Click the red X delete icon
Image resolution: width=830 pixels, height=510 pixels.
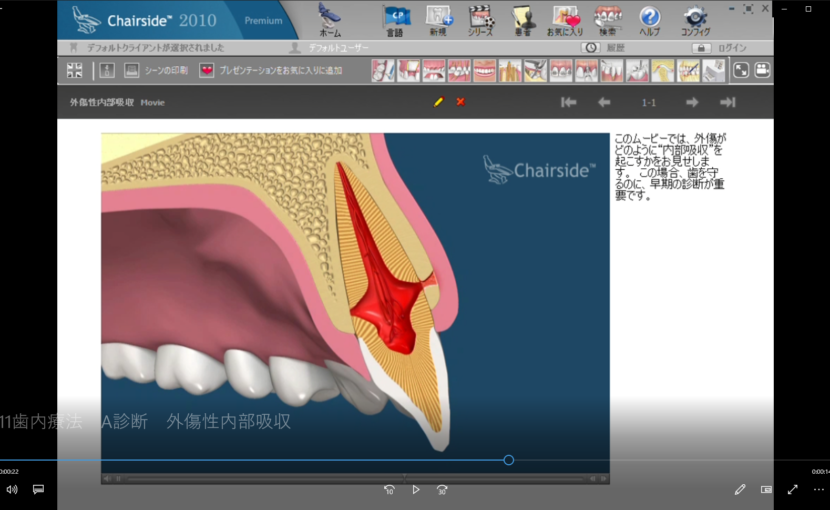(x=461, y=102)
